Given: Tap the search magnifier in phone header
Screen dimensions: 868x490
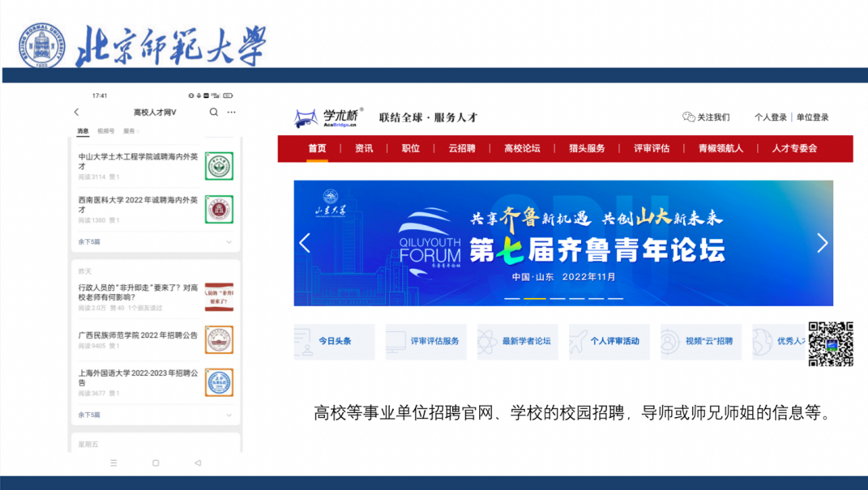Looking at the screenshot, I should click(x=214, y=113).
